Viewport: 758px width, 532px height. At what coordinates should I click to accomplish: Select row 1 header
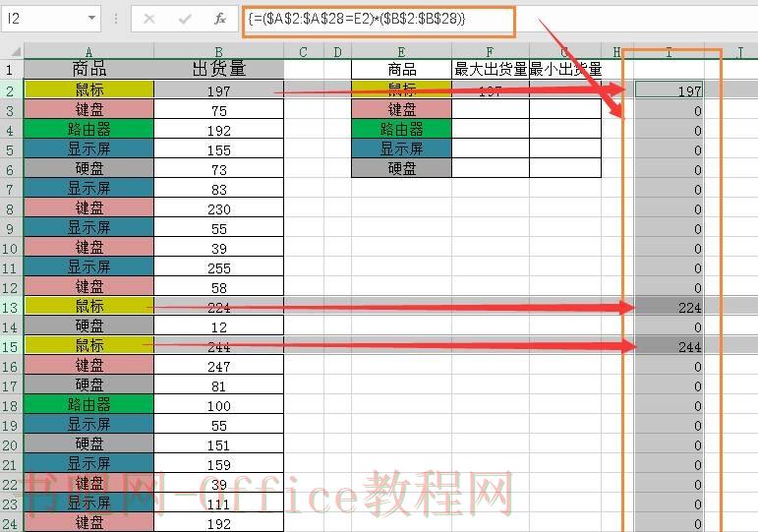[12, 70]
